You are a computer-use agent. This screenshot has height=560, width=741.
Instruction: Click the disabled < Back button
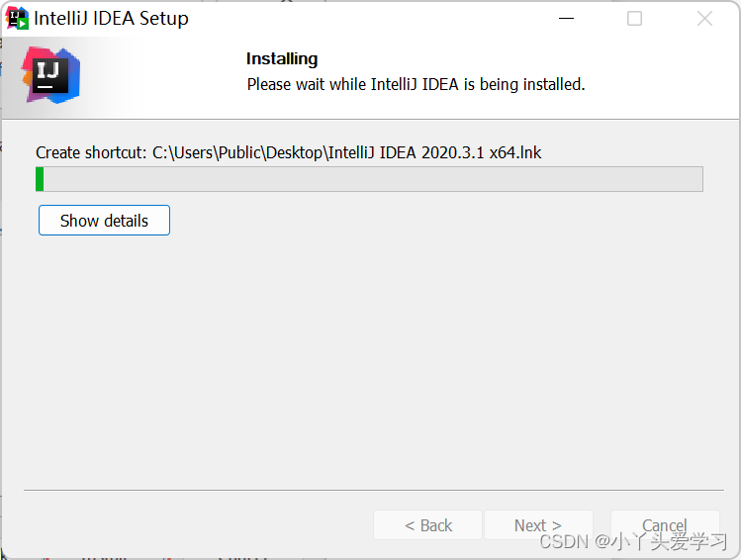(427, 525)
